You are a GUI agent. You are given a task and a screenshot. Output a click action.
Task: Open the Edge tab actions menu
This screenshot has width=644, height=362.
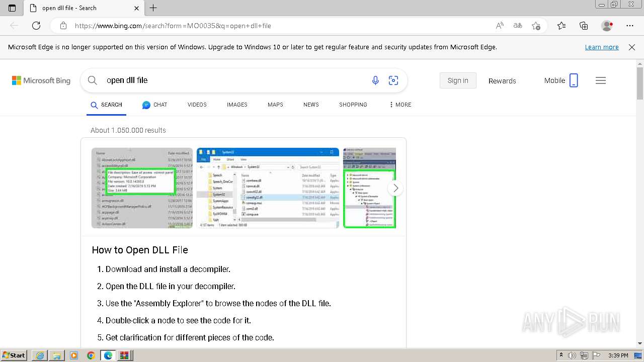[12, 8]
